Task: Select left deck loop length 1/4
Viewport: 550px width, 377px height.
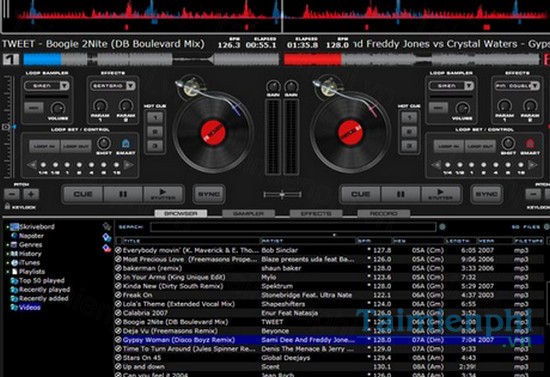Action: tap(43, 165)
